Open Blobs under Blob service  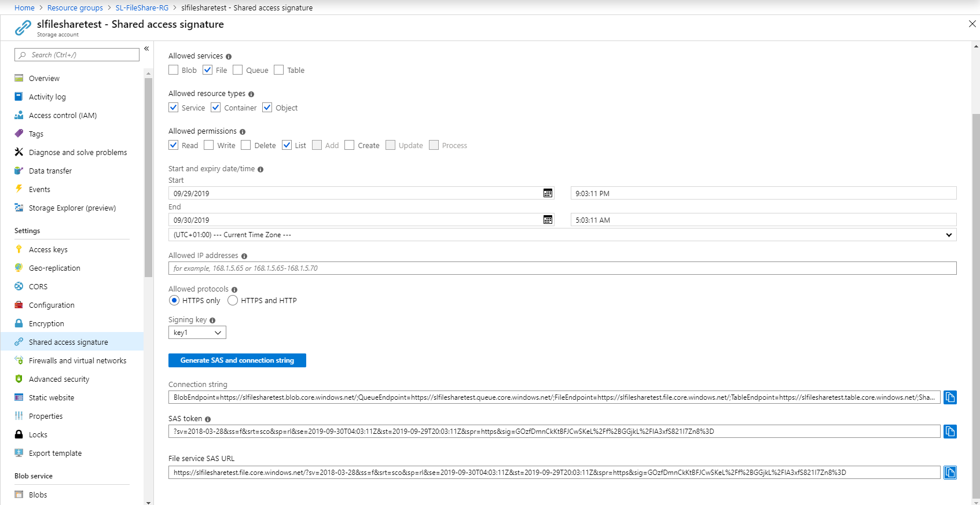[x=38, y=495]
